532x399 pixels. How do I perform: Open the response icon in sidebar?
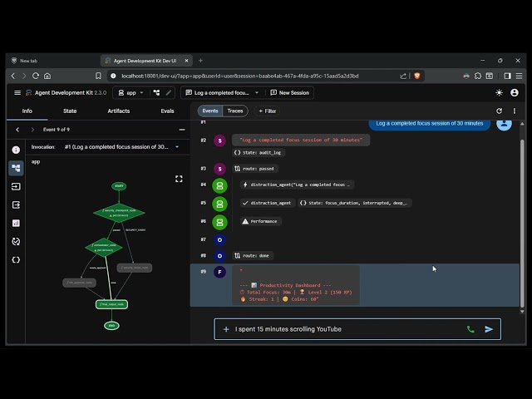coord(16,204)
